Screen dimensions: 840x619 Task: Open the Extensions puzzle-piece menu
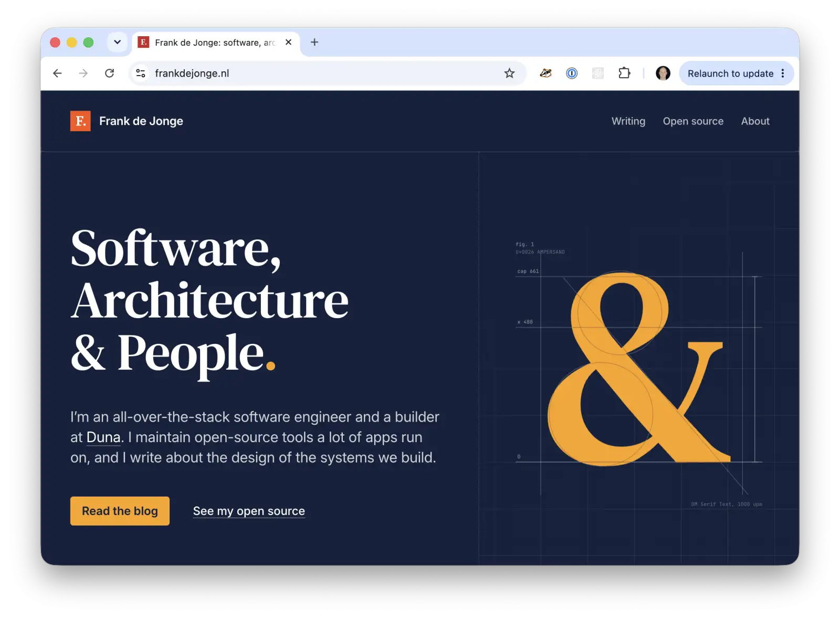point(624,74)
